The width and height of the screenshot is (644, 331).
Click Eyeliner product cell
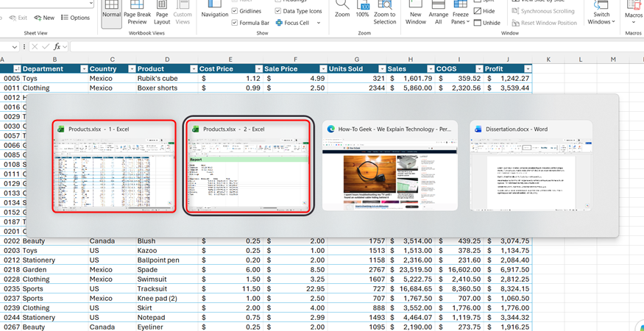tap(167, 327)
